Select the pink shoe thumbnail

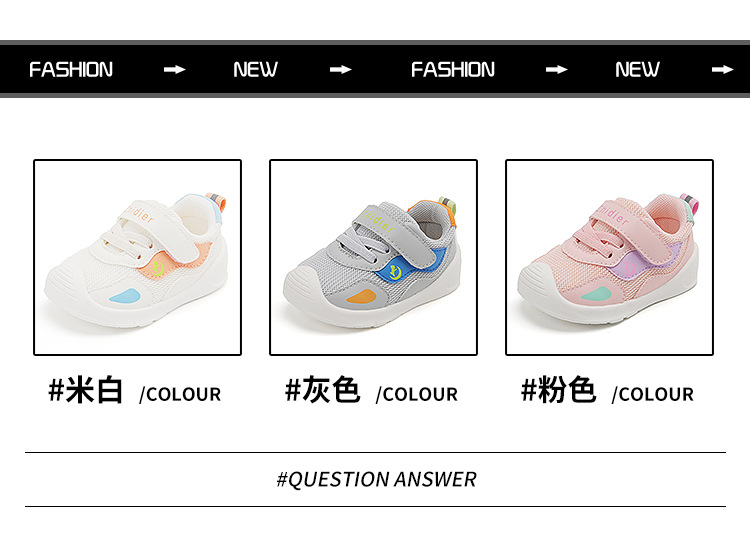(609, 257)
